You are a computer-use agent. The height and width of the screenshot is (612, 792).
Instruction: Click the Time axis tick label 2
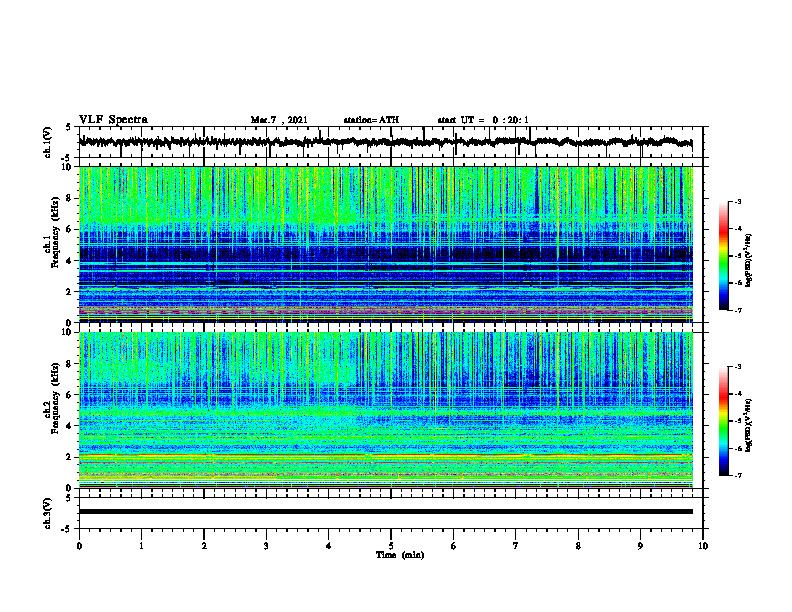tap(204, 546)
